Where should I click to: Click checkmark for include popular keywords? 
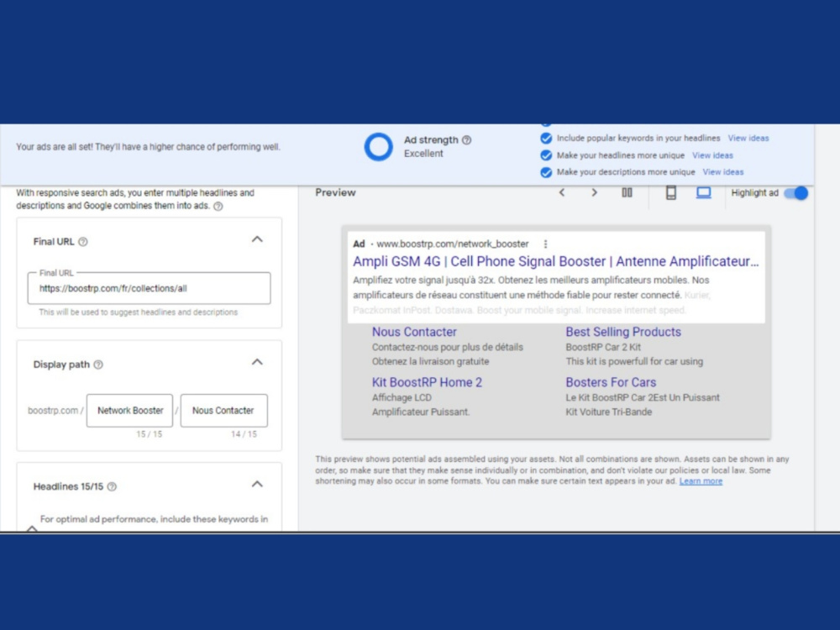tap(546, 139)
